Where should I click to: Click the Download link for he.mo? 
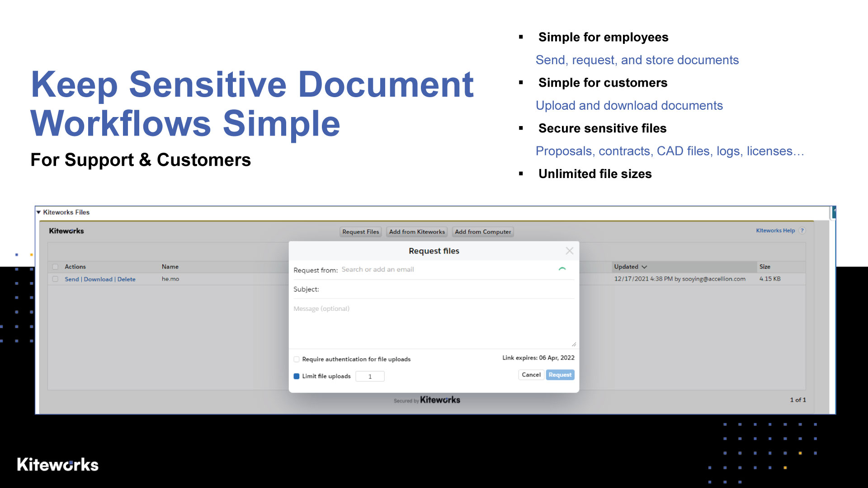(98, 279)
